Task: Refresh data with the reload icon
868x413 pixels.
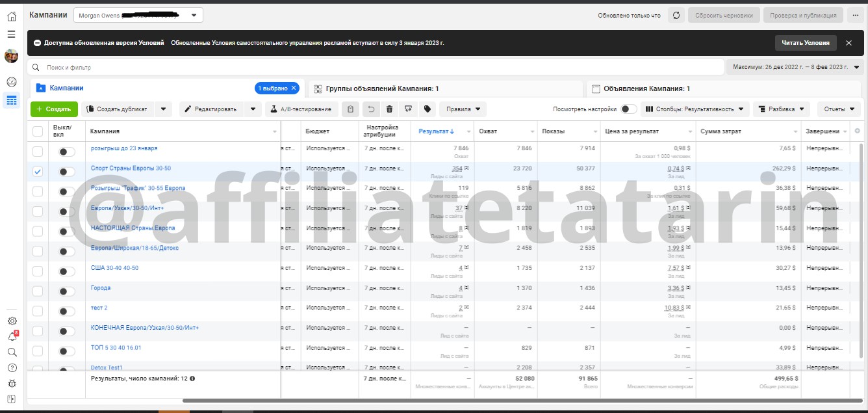Action: (x=676, y=15)
